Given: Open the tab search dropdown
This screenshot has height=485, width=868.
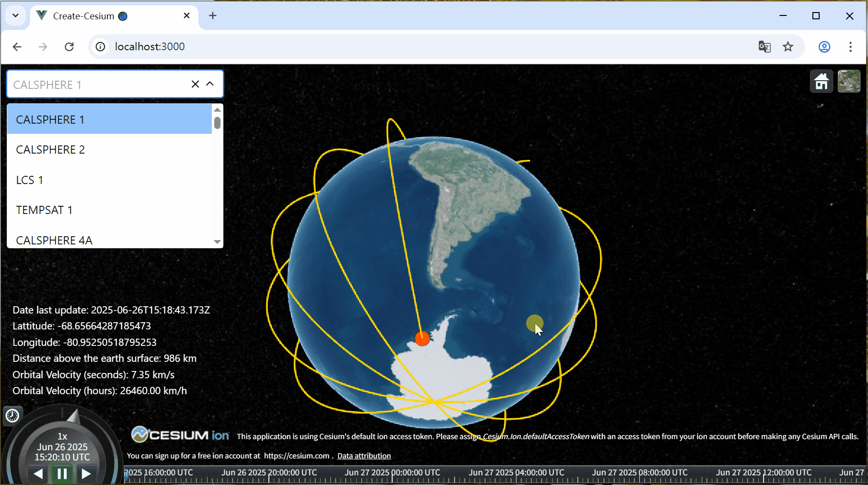Looking at the screenshot, I should (x=15, y=15).
